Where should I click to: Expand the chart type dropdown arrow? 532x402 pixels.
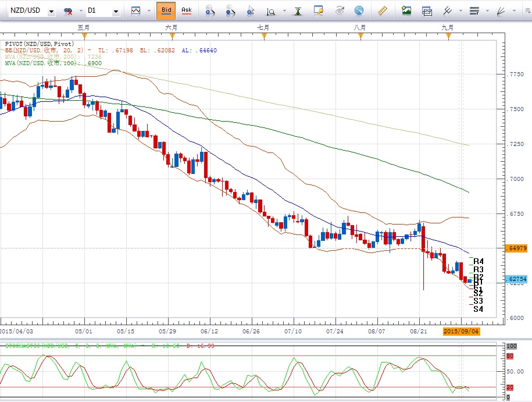[149, 11]
